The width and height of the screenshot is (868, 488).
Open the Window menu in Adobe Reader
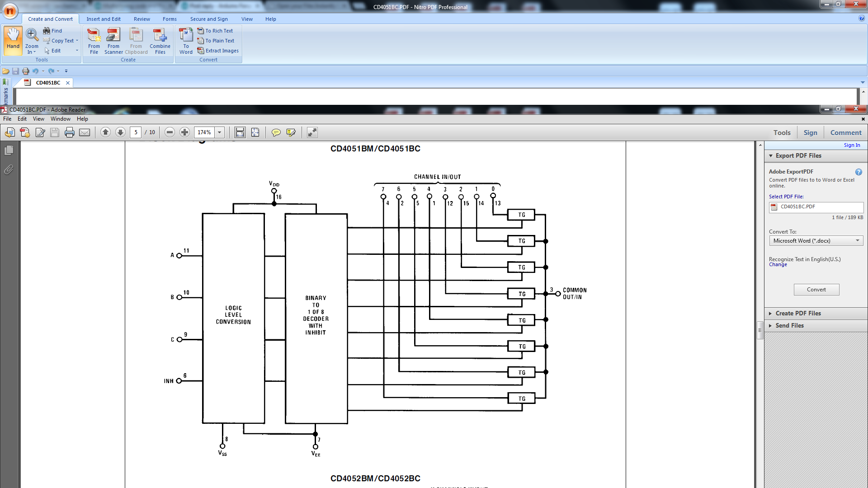coord(60,119)
